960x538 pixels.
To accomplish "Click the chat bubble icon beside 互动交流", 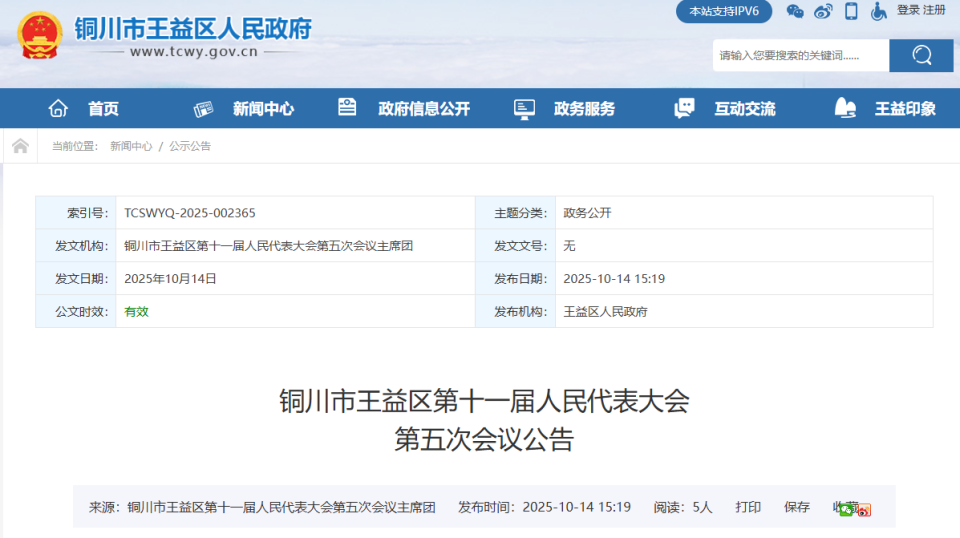I will (684, 108).
